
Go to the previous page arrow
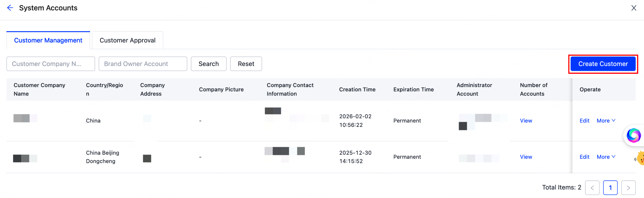[x=592, y=187]
